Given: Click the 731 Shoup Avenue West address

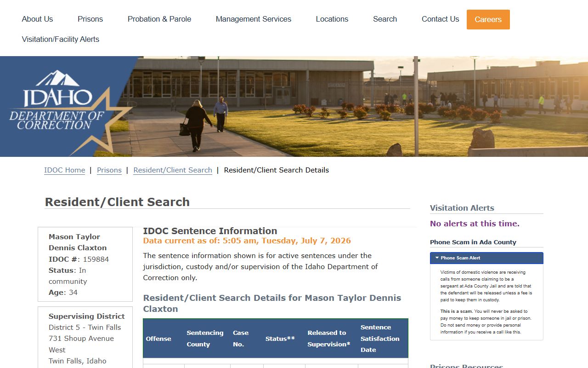Looking at the screenshot, I should 81,344.
